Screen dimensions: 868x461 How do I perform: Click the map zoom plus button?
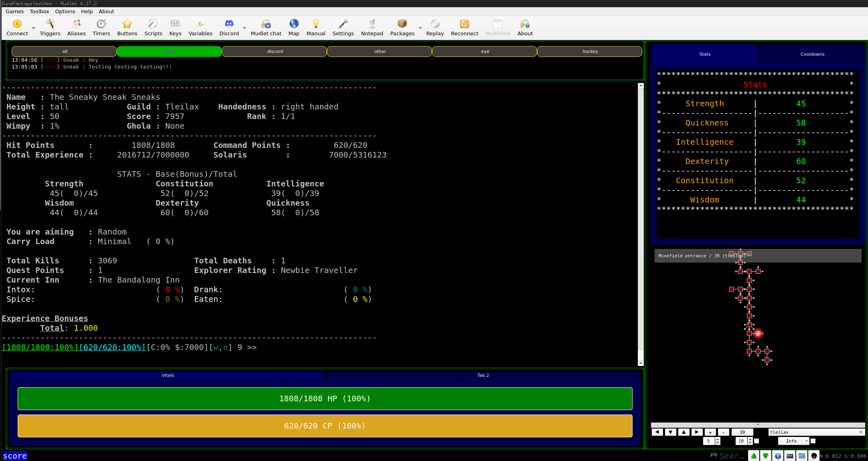tap(710, 432)
